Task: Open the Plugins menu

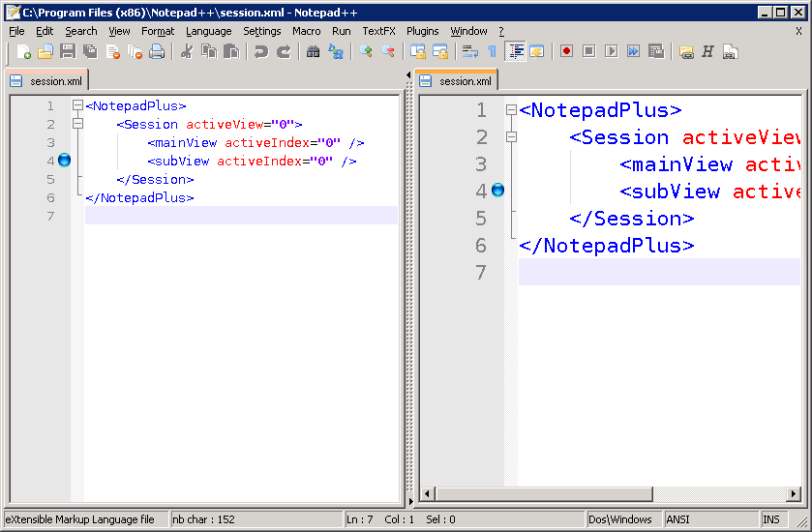Action: tap(422, 31)
